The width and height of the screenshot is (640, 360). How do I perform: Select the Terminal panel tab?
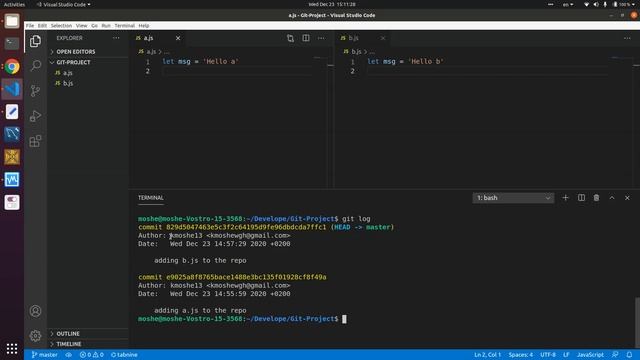(151, 198)
